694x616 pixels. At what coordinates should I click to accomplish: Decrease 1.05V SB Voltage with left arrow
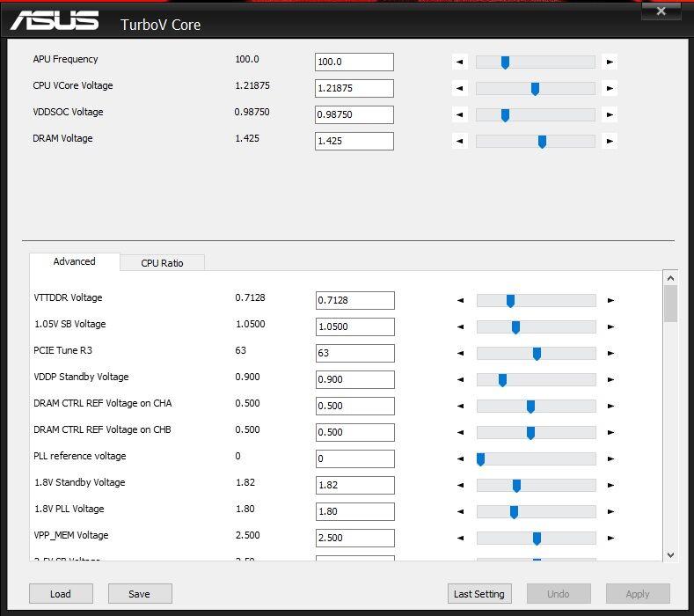[x=460, y=326]
